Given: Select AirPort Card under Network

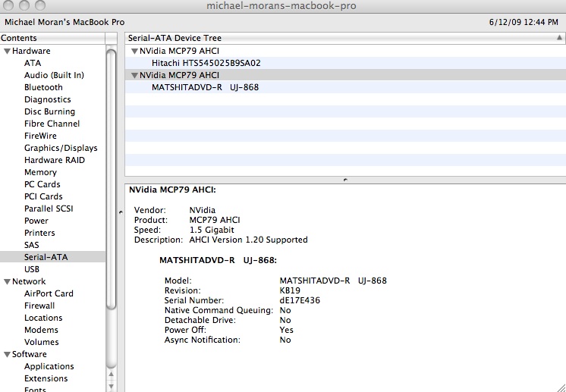Looking at the screenshot, I should 49,293.
